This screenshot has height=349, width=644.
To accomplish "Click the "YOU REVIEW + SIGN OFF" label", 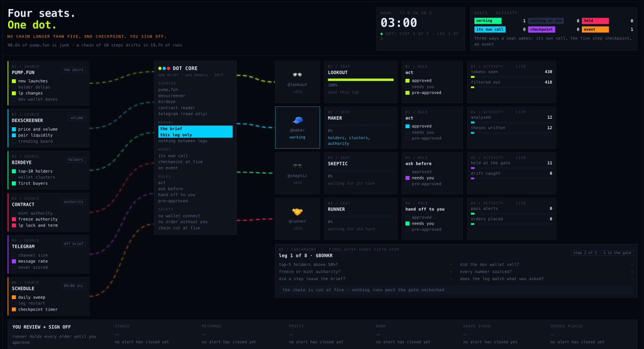I will click(x=41, y=327).
